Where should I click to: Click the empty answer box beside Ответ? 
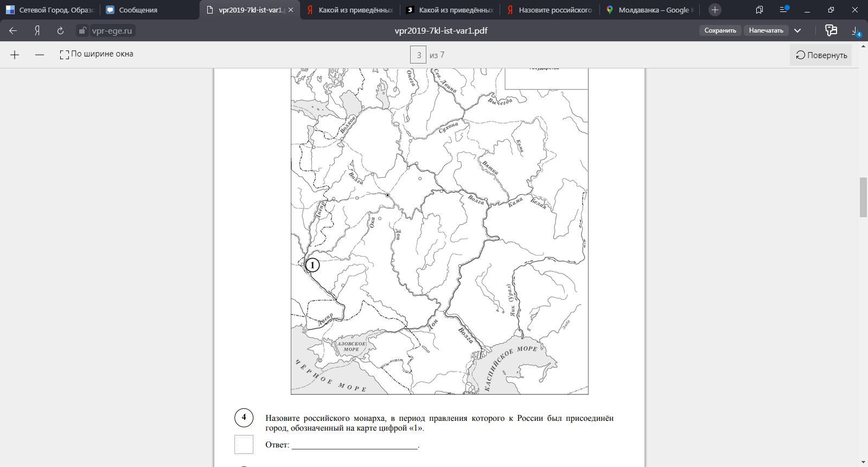[x=244, y=444]
